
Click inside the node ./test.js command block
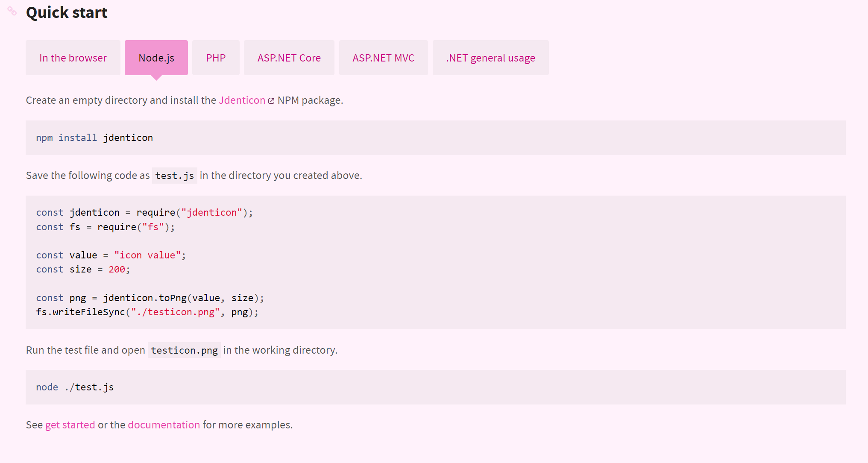pos(75,387)
